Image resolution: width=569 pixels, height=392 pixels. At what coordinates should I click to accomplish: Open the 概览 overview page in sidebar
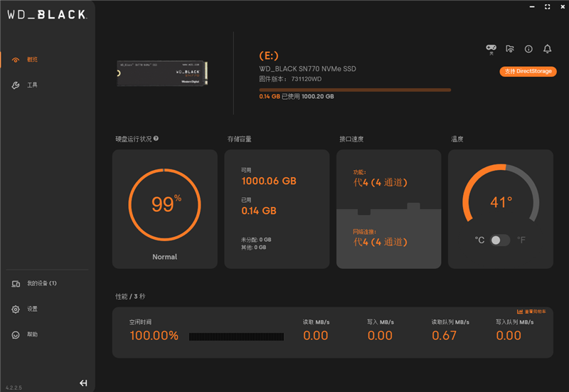click(32, 60)
